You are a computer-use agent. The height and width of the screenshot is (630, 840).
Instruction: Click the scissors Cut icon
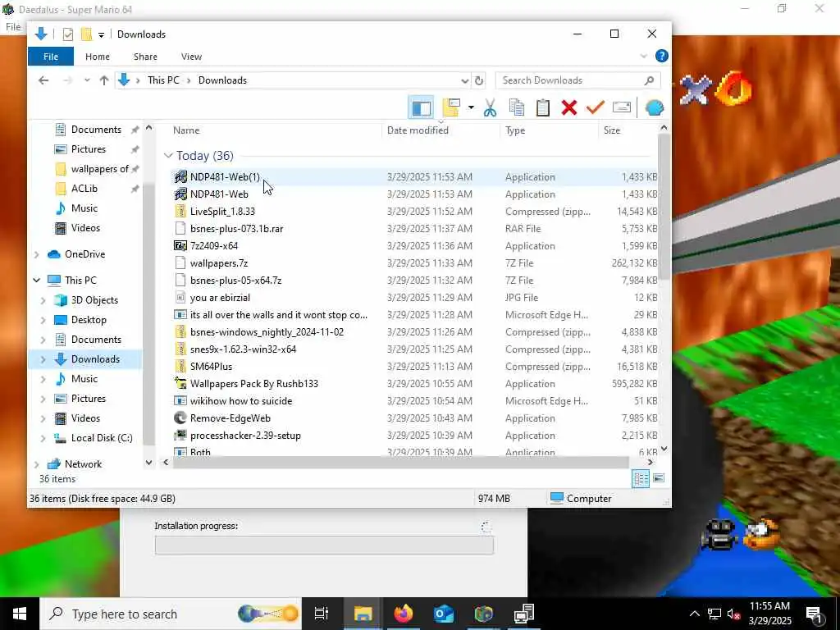pyautogui.click(x=490, y=107)
